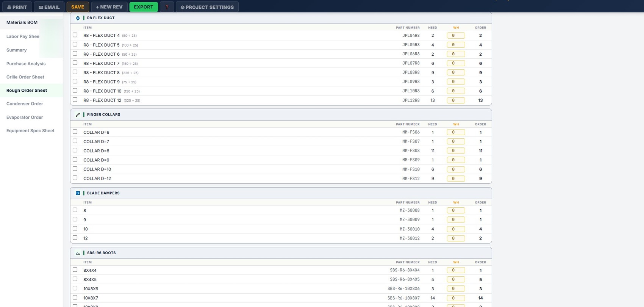The image size is (644, 307).
Task: Click the red question mark help button
Action: pyautogui.click(x=167, y=7)
